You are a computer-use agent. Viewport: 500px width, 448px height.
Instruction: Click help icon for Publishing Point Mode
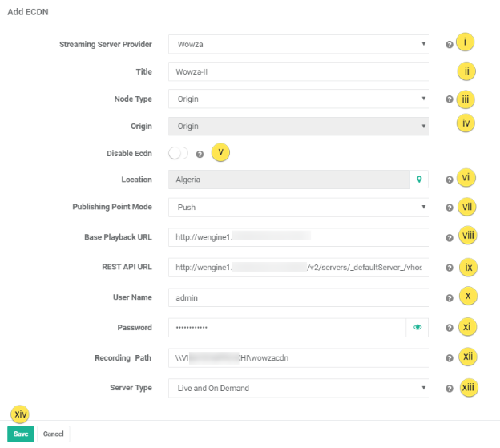pos(448,208)
